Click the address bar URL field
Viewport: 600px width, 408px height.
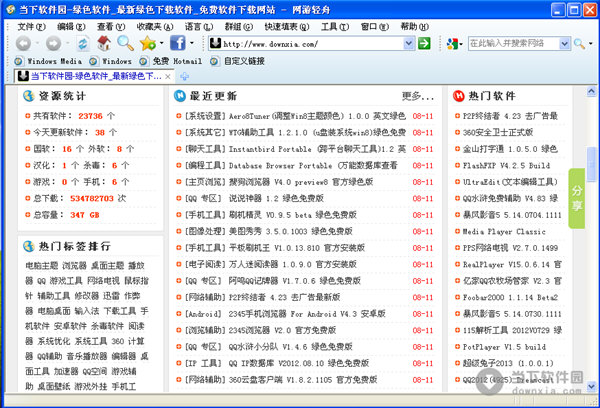[x=313, y=44]
